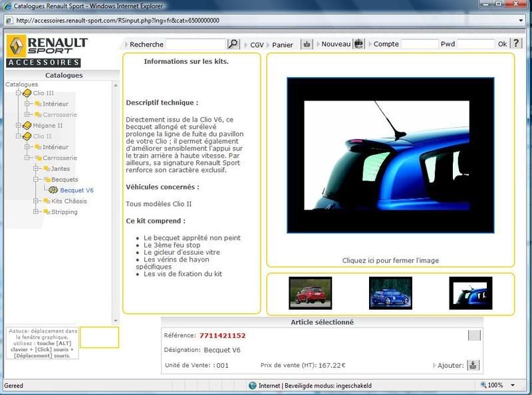The image size is (532, 395).
Task: Collapse the Clio II tree node
Action: [x=19, y=136]
